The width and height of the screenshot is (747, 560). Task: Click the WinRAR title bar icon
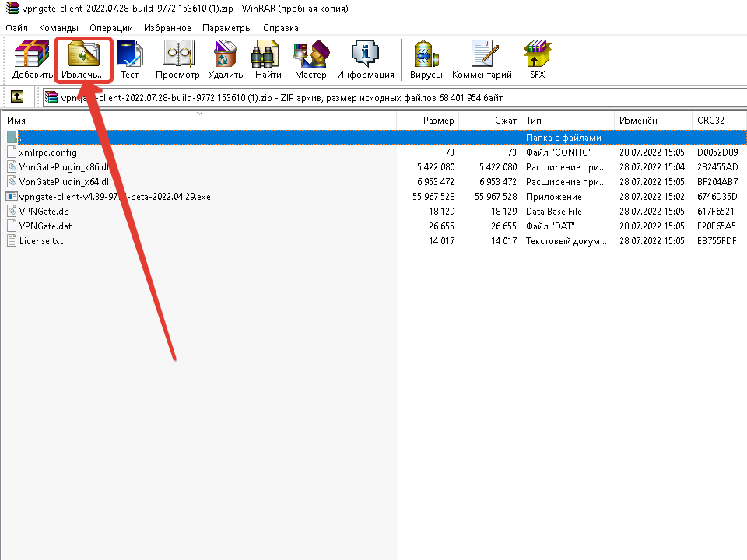click(12, 8)
